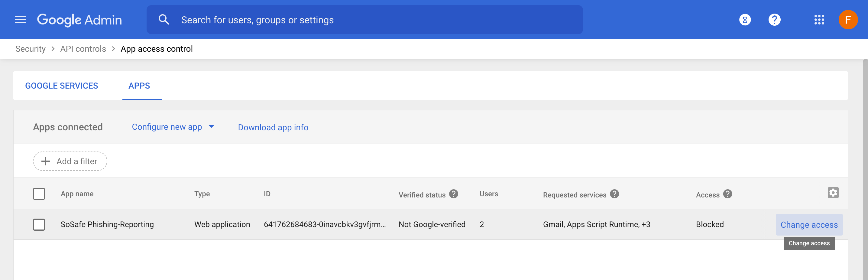Expand the Configure new app dropdown
This screenshot has height=280, width=868.
click(173, 127)
